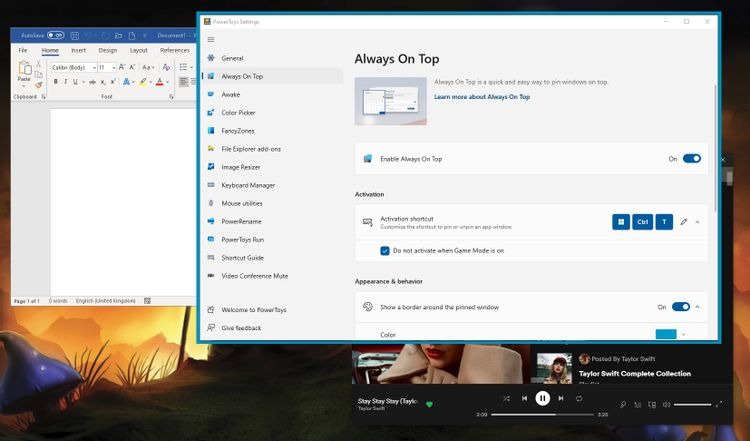Open File Explorer add-ons settings
Viewport: 750px width, 441px height.
coord(273,149)
